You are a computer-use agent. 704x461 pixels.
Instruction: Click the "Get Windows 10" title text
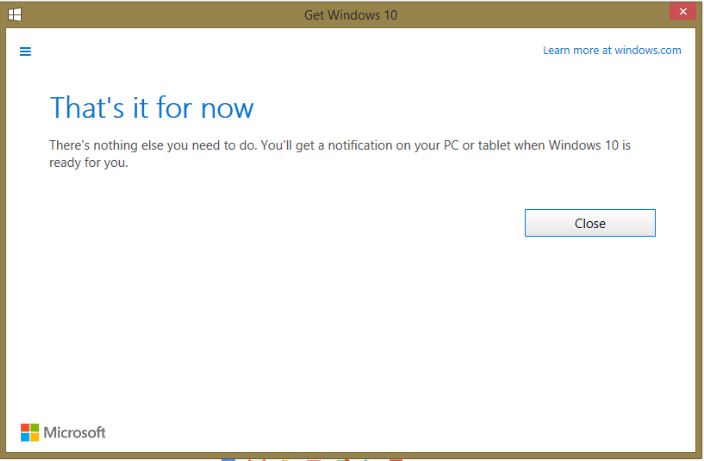(351, 15)
